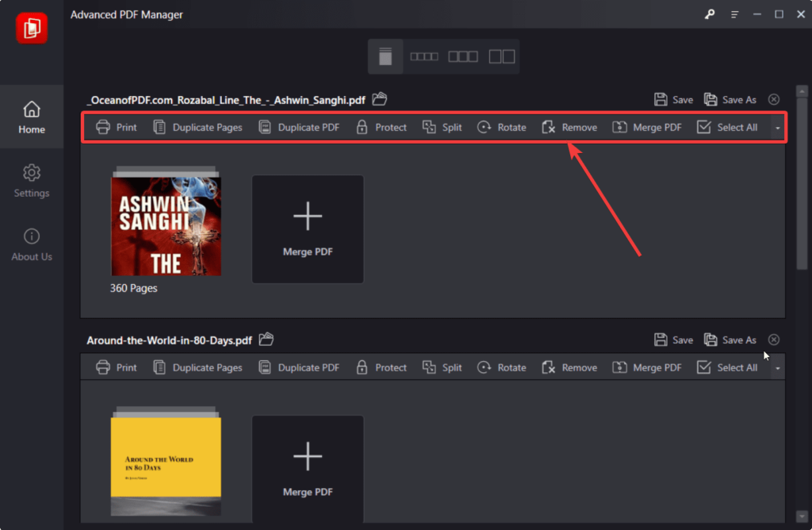812x530 pixels.
Task: Open folder icon next to Around-the-World-in-80-Days.pdf
Action: [266, 340]
